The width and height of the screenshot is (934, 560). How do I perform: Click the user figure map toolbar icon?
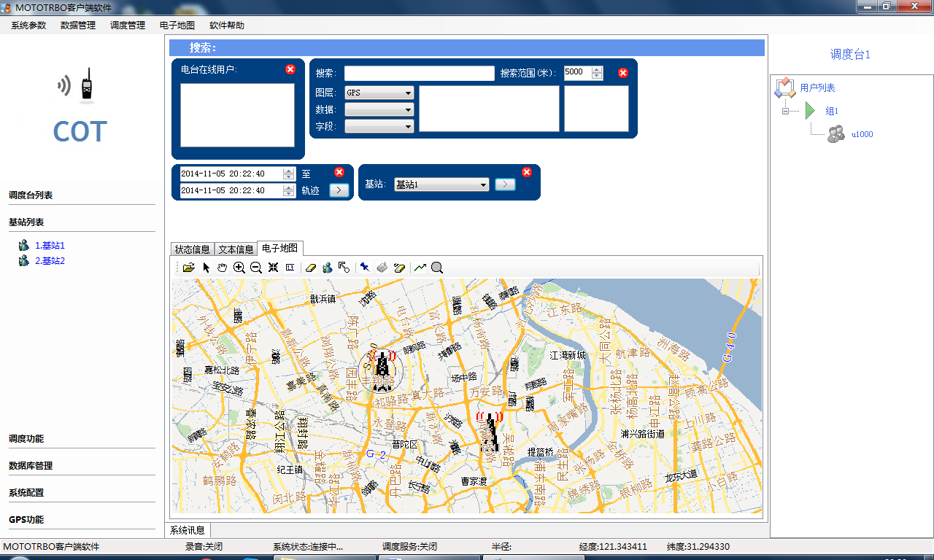328,268
